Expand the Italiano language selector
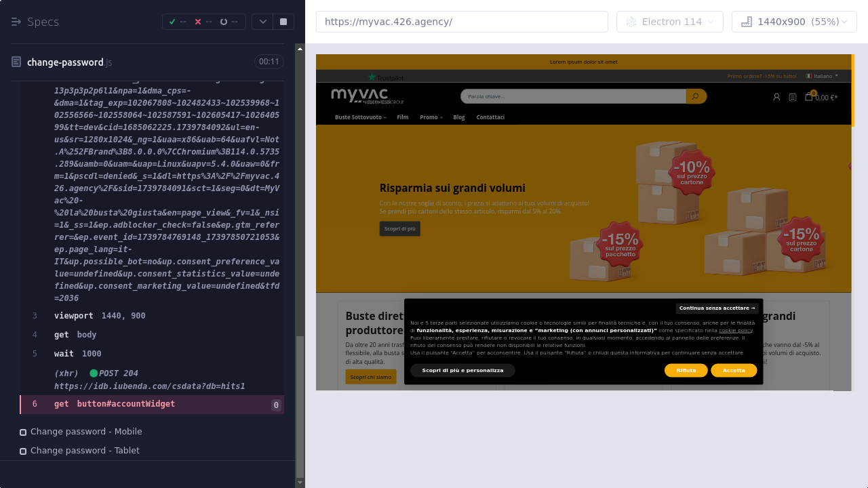Screen dimensions: 868x488 point(822,76)
